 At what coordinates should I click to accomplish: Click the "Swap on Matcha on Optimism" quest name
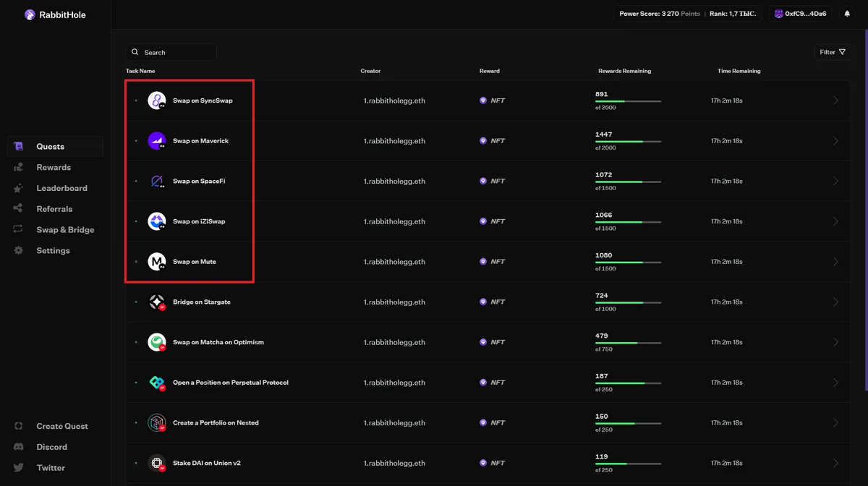tap(218, 342)
